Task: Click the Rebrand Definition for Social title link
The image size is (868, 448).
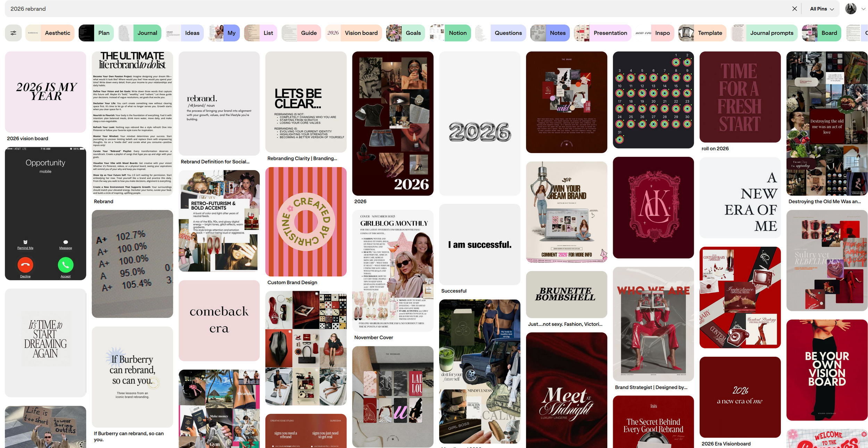Action: coord(215,162)
